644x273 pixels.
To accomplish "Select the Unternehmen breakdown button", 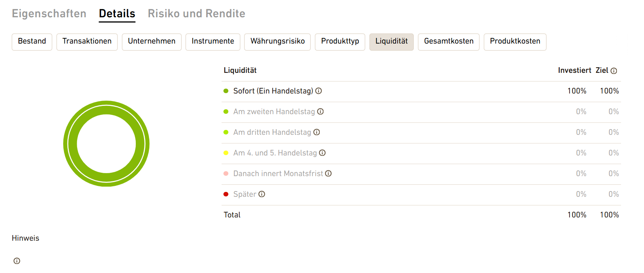I will coord(152,42).
